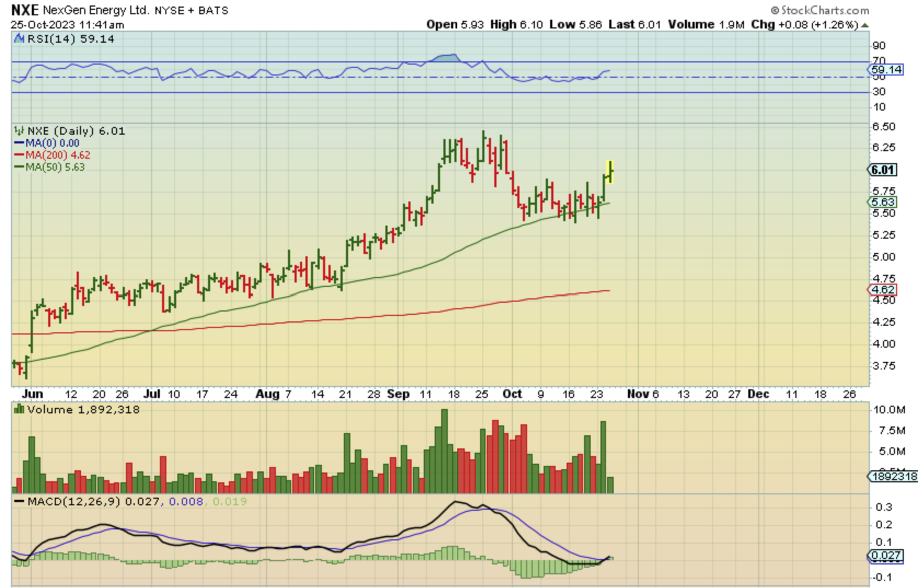Screen dimensions: 918x588
Task: Click the 4.25 price axis label
Action: tap(884, 322)
